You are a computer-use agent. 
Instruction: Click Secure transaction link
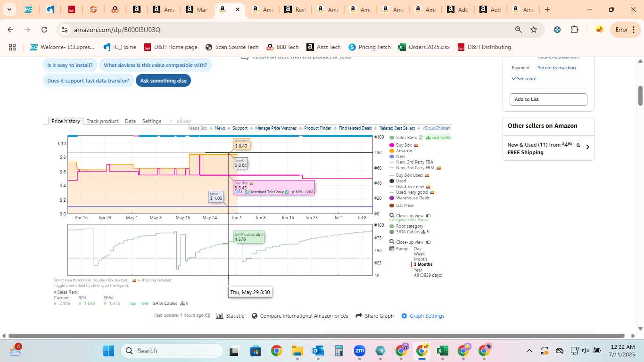[x=557, y=68]
